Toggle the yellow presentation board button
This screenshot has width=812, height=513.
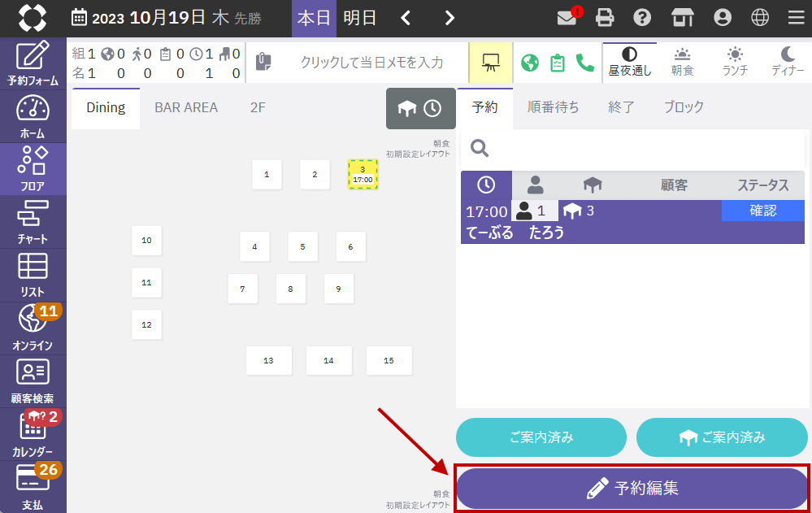pos(490,63)
